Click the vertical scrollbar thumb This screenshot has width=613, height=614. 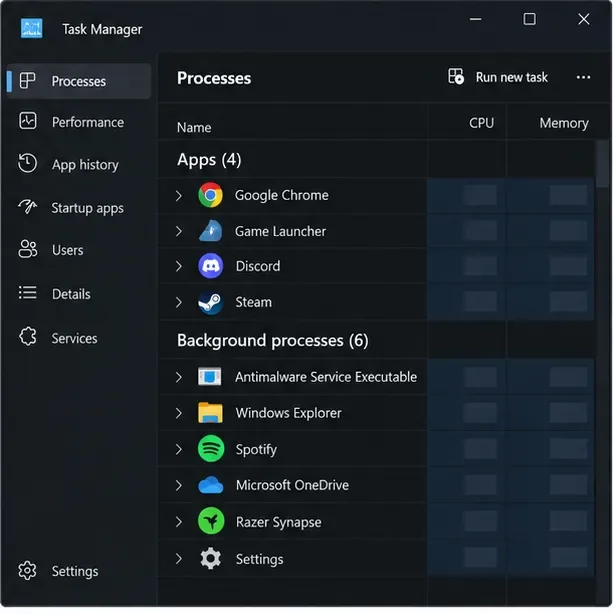coord(602,164)
